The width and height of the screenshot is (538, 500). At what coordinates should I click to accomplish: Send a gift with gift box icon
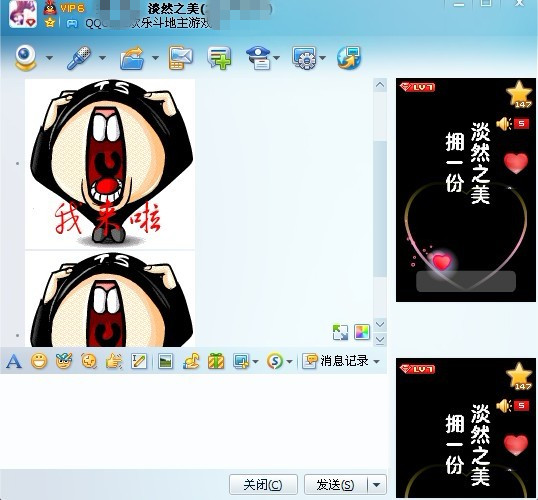click(x=216, y=361)
